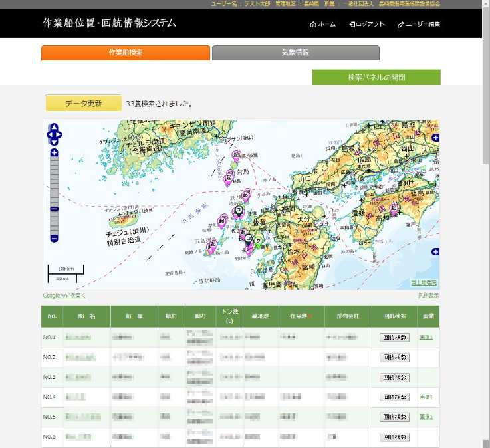Viewport: 490px width, 448px height.
Task: Click the map zoom level slider handle
Action: (54, 209)
